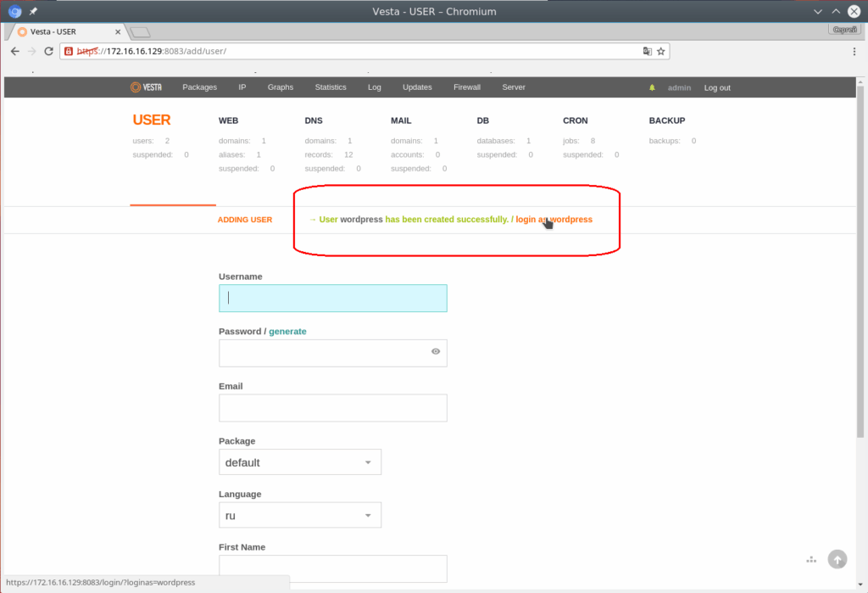Select the CRON section tab
Screen dimensions: 868x593
pos(576,120)
